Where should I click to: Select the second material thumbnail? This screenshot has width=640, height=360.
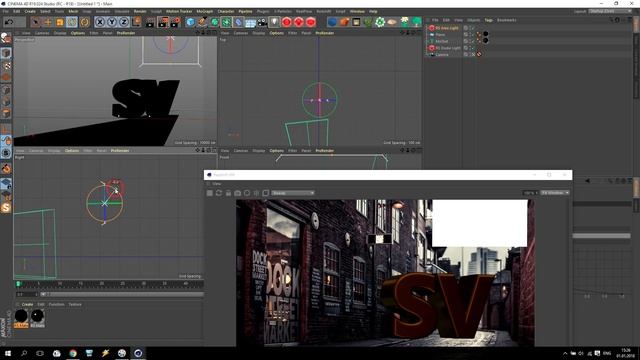tap(37, 317)
